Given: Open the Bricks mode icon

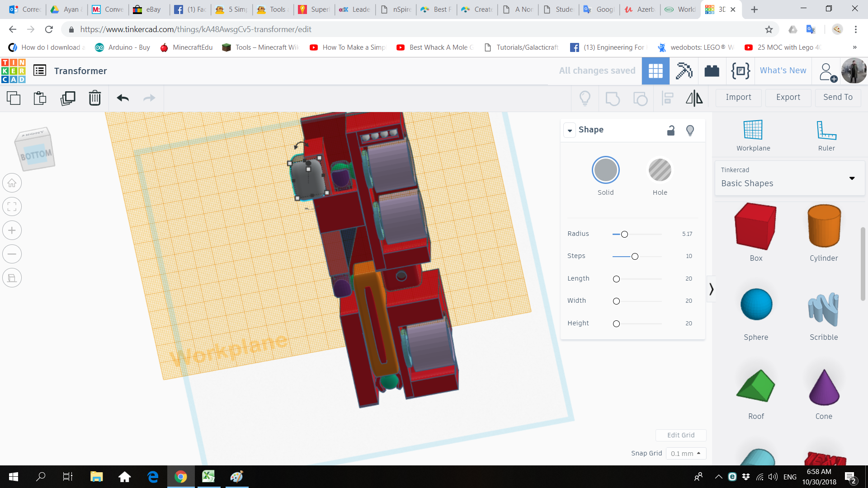Looking at the screenshot, I should point(712,71).
